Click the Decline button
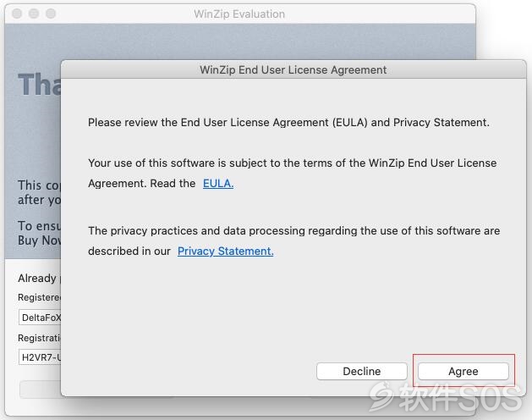 (362, 371)
